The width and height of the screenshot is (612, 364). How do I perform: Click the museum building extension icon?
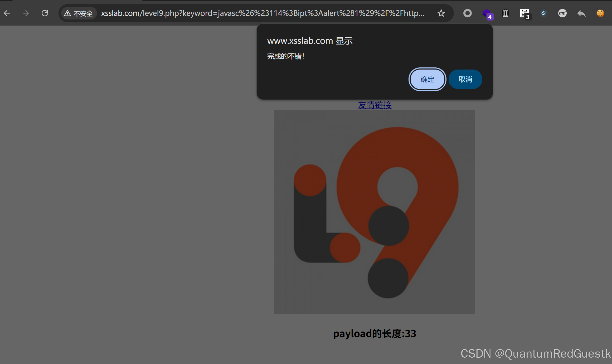(505, 13)
